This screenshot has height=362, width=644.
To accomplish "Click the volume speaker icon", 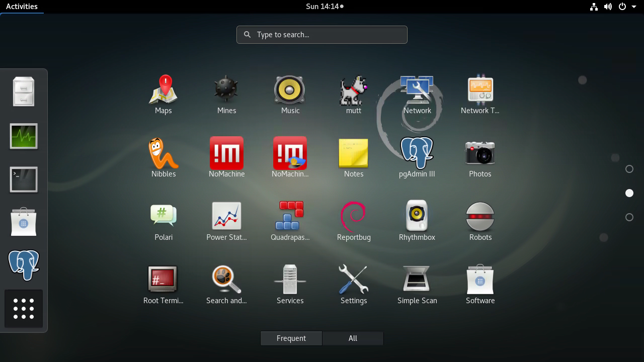I will [x=608, y=7].
